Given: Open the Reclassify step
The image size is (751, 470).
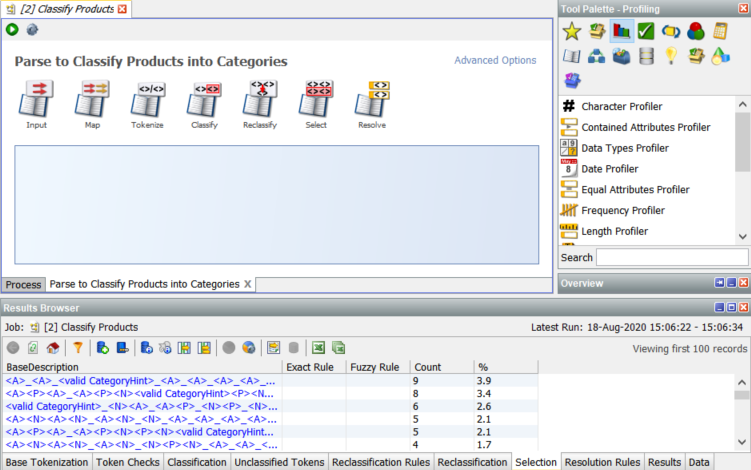Looking at the screenshot, I should point(259,101).
